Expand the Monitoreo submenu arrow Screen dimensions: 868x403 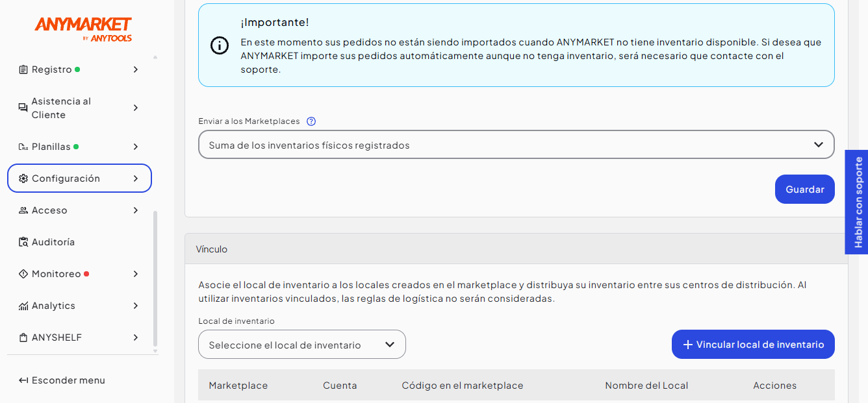135,274
